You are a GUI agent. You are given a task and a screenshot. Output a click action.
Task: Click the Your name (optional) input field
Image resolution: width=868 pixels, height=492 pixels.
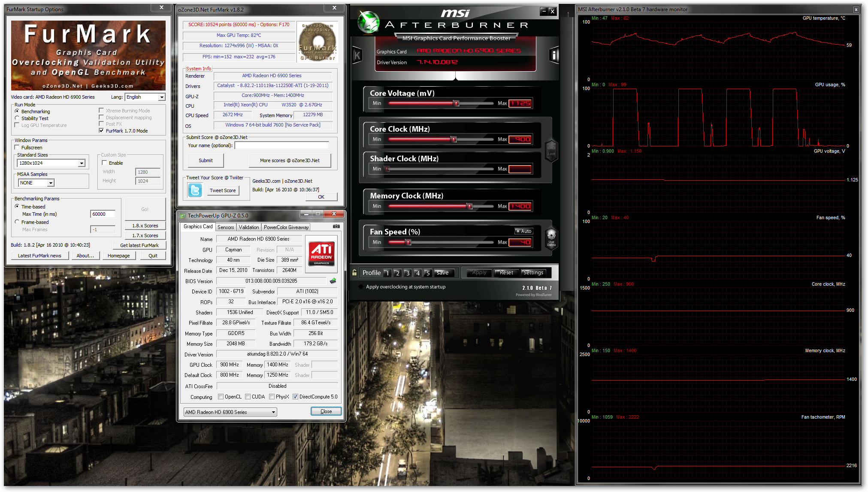point(281,145)
